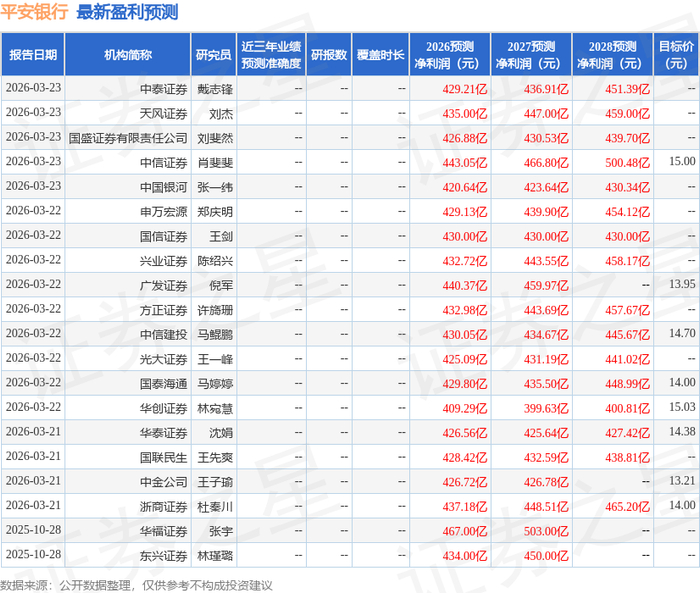Viewport: 700px width, 593px height.
Task: Click researcher name 郑庆明
Action: click(x=215, y=212)
